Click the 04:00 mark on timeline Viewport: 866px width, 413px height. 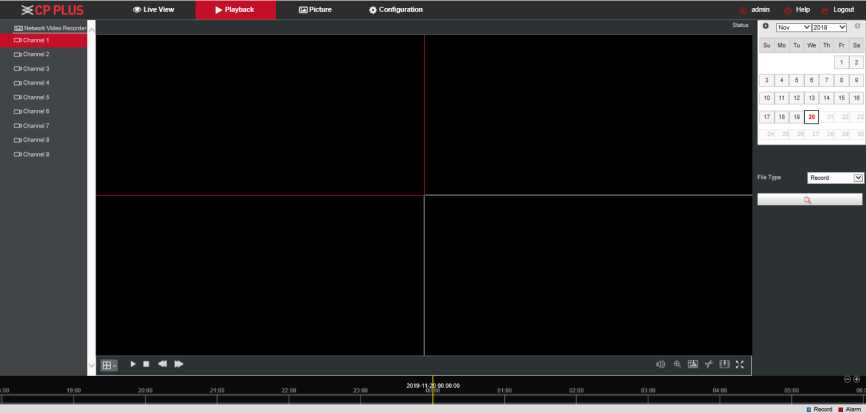point(720,391)
